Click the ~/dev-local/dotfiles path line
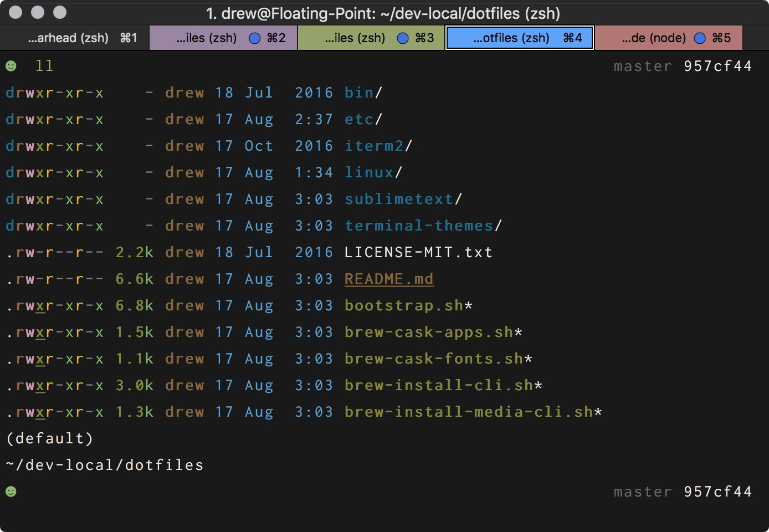 pos(105,465)
